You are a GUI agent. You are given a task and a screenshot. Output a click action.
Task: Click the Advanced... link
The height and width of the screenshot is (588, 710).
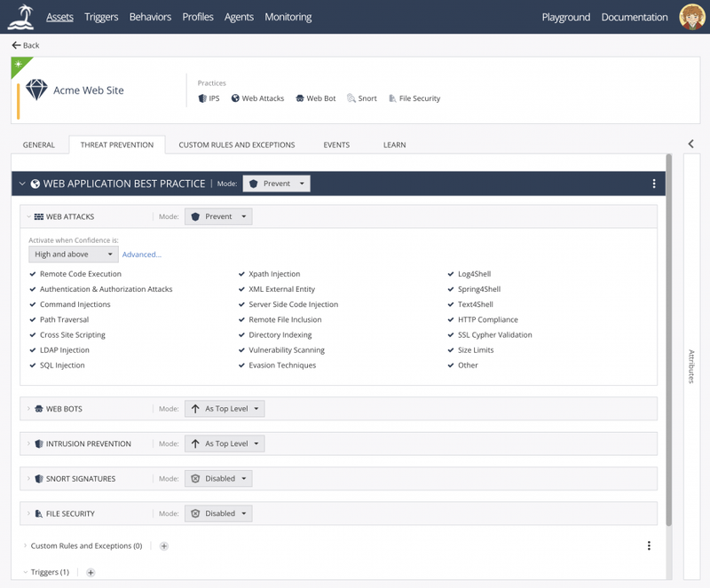pos(142,255)
